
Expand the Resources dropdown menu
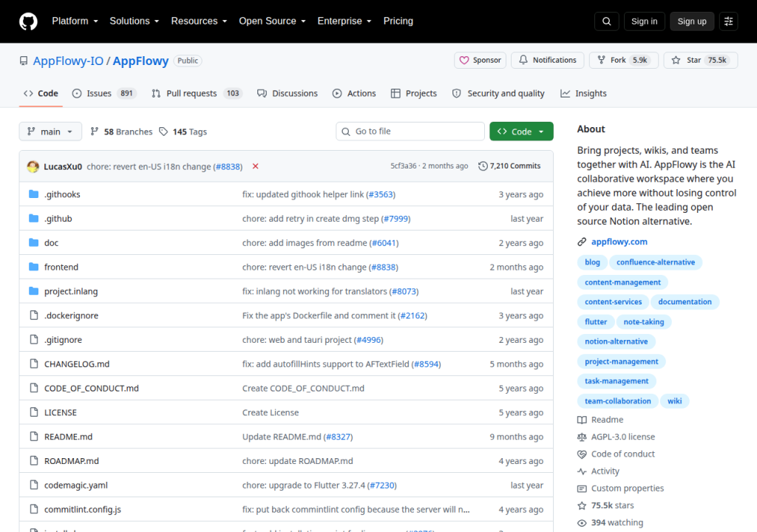[x=199, y=21]
